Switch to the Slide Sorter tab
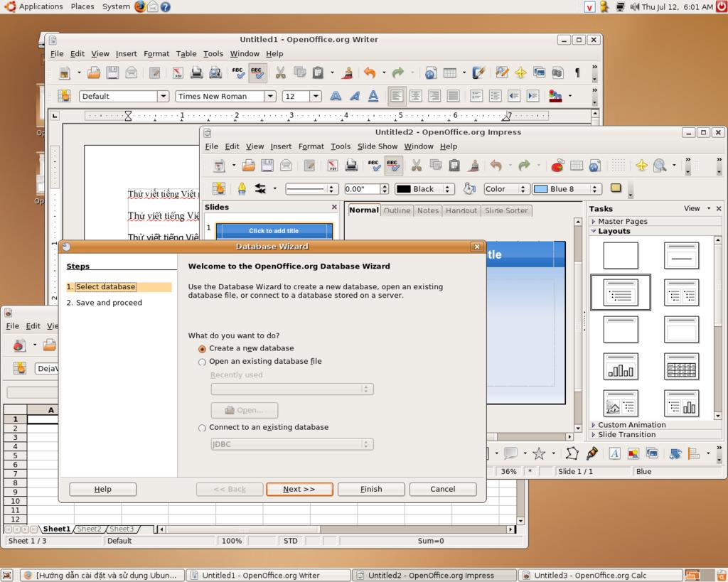 point(506,210)
